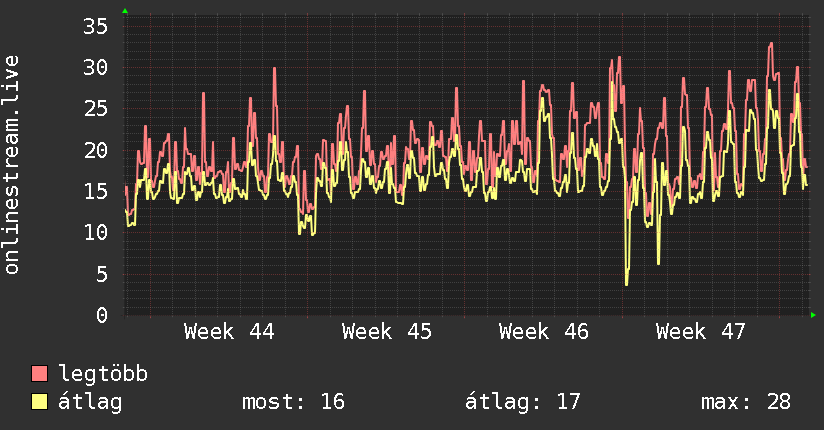Image resolution: width=824 pixels, height=430 pixels.
Task: Click the 15 y-axis tick label
Action: point(95,191)
